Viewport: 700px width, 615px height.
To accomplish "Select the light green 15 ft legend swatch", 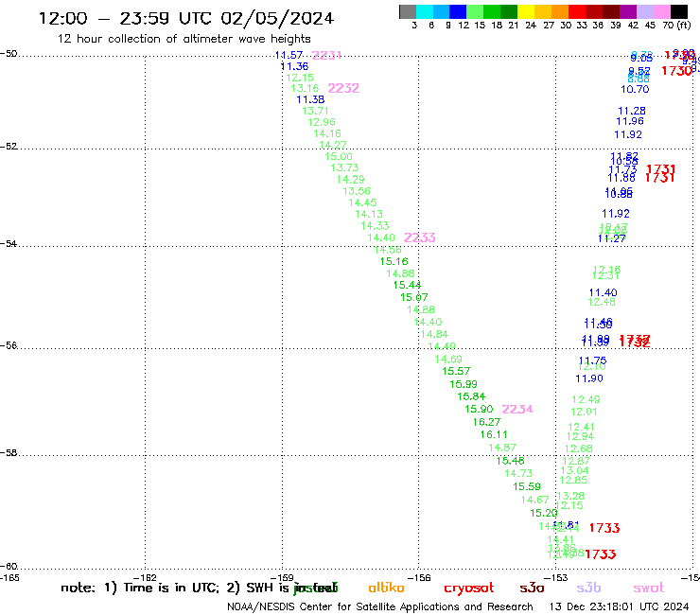I will 475,11.
